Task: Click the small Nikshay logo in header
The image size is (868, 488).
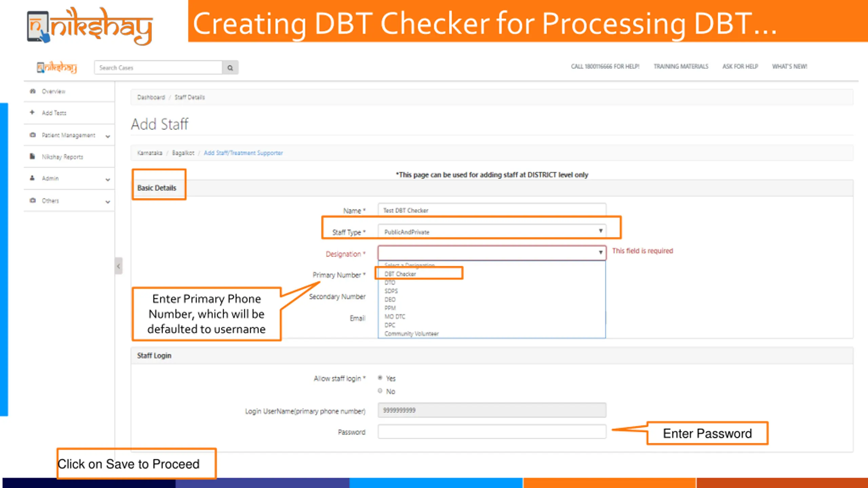Action: (x=57, y=67)
